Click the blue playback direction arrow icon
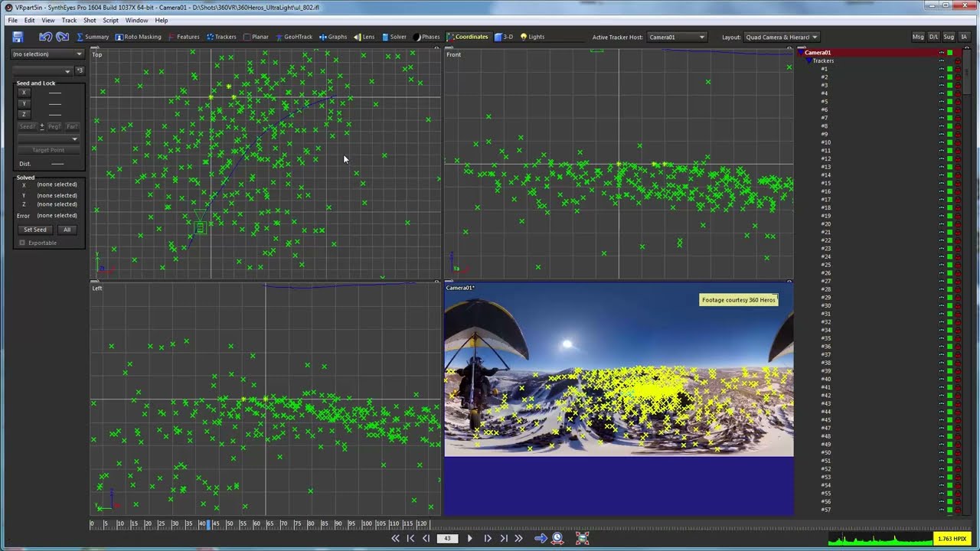This screenshot has height=551, width=980. (x=541, y=539)
